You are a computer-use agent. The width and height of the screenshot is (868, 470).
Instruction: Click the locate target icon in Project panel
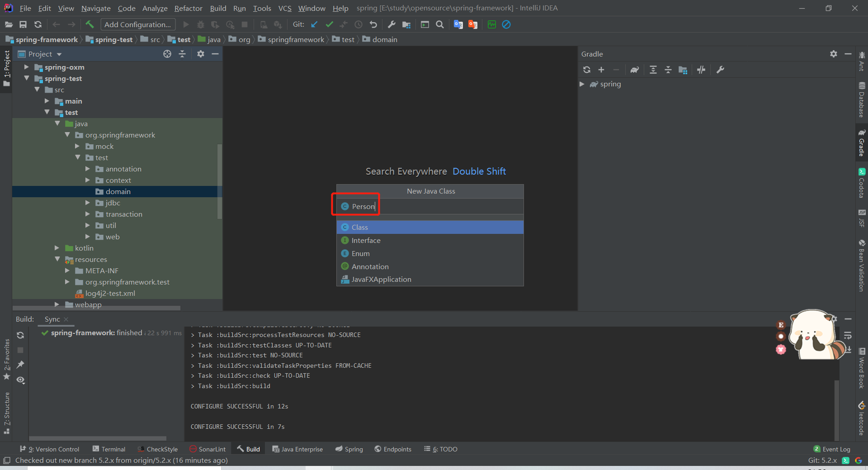pos(167,54)
